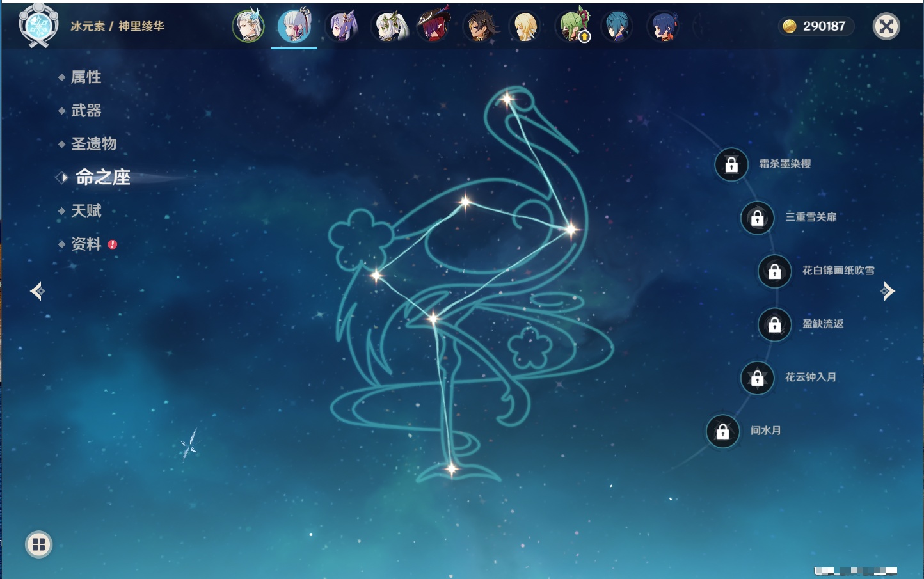Switch to the Xiangling avatar
This screenshot has width=924, height=579.
pyautogui.click(x=664, y=26)
